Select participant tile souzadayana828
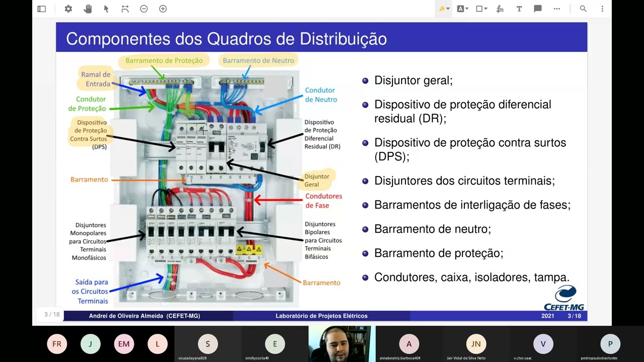644x362 pixels. 208,344
